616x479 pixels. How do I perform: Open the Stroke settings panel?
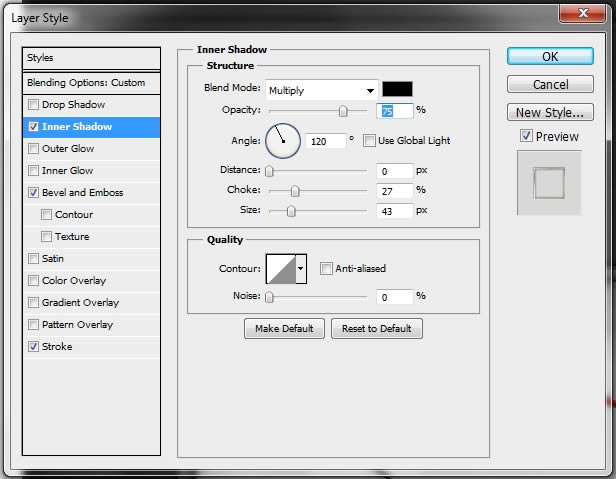tap(57, 347)
